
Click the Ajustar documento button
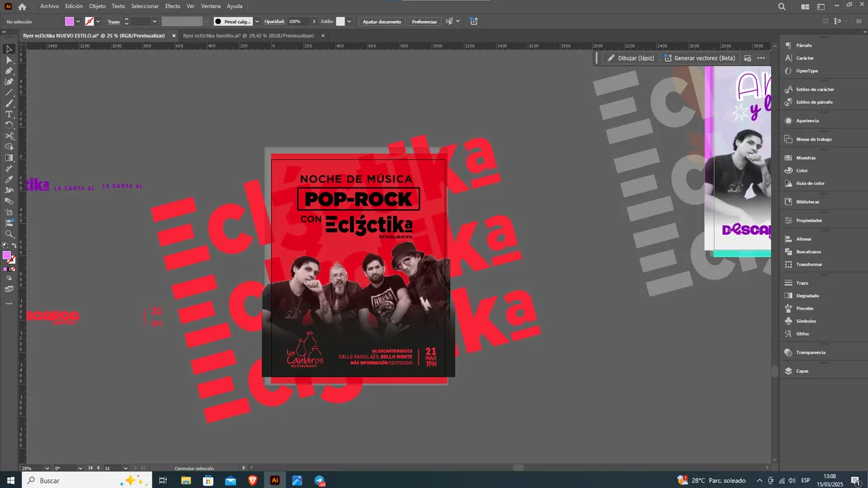(382, 22)
